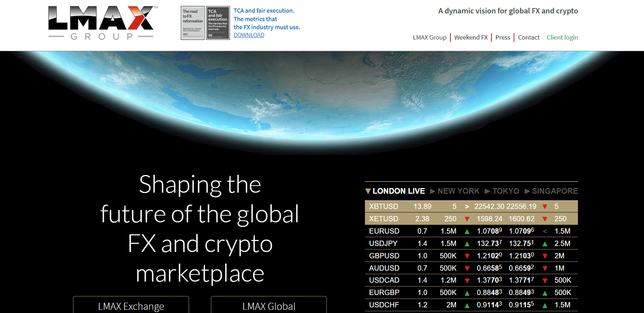This screenshot has width=644, height=313.
Task: Click EURGBP ask price 0.88493
Action: click(521, 293)
